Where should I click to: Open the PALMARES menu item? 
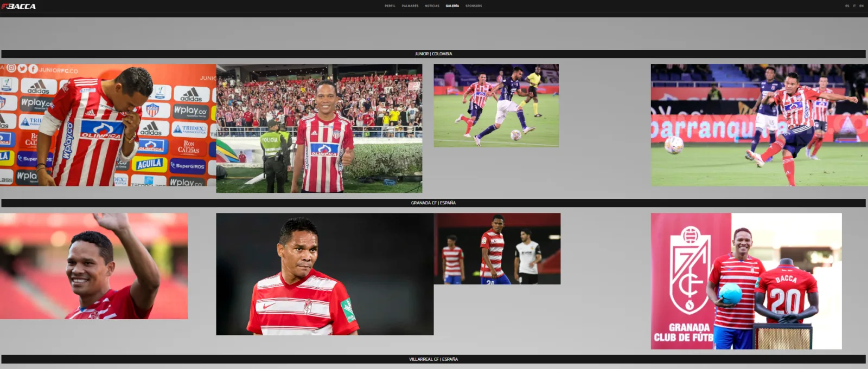click(x=410, y=6)
